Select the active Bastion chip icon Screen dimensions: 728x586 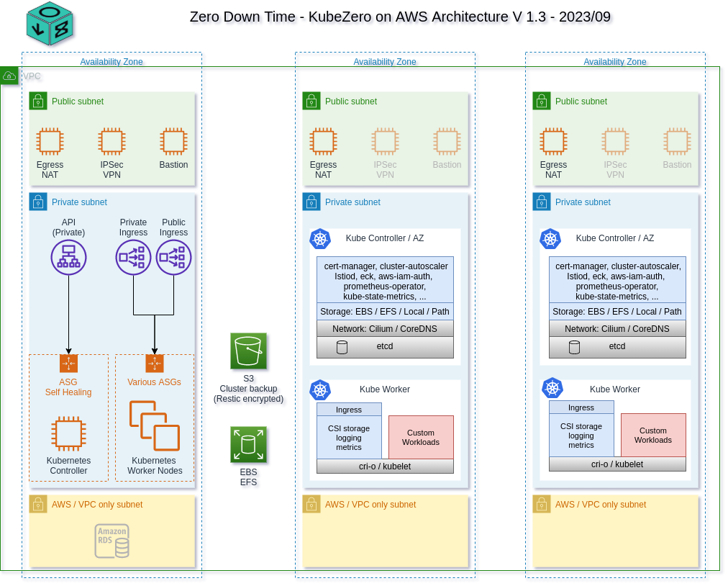(173, 141)
